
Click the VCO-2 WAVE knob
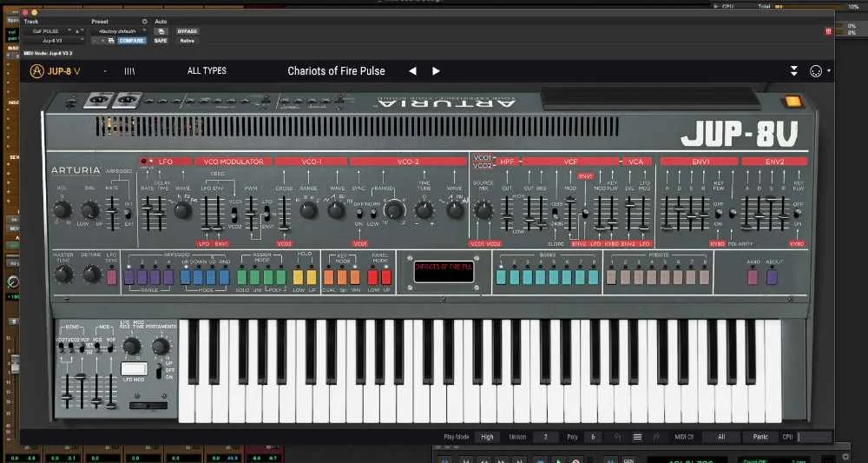[x=455, y=210]
